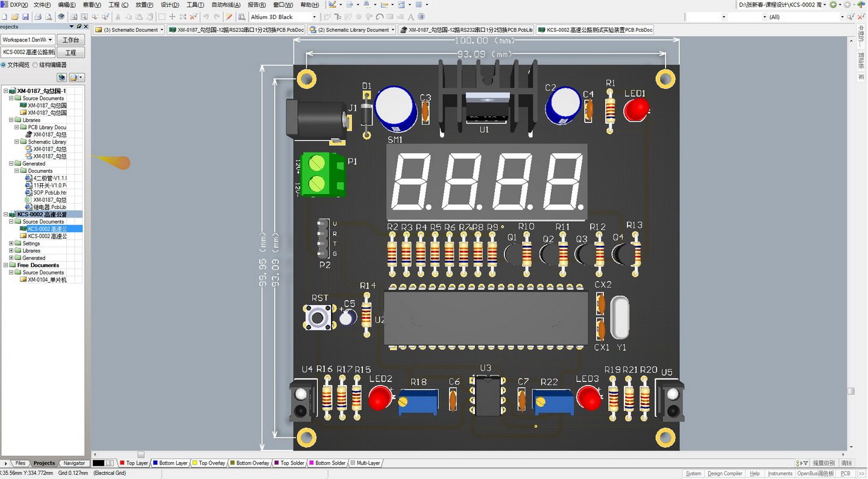Open the (3) Schematic Document tab dropdown
Screen dimensions: 868x479
162,30
